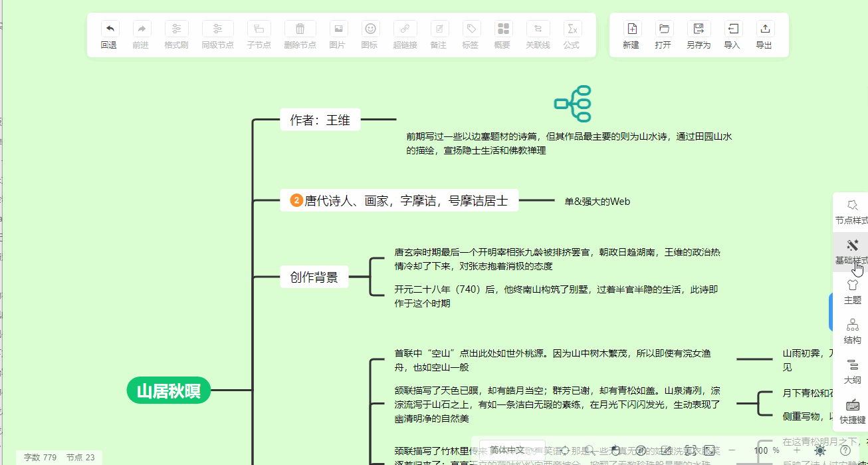
Task: Insert a 超链接 hyperlink
Action: point(405,35)
